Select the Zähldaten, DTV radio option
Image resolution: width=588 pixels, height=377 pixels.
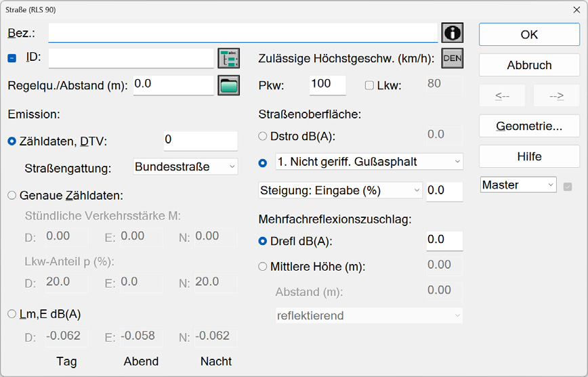(12, 141)
